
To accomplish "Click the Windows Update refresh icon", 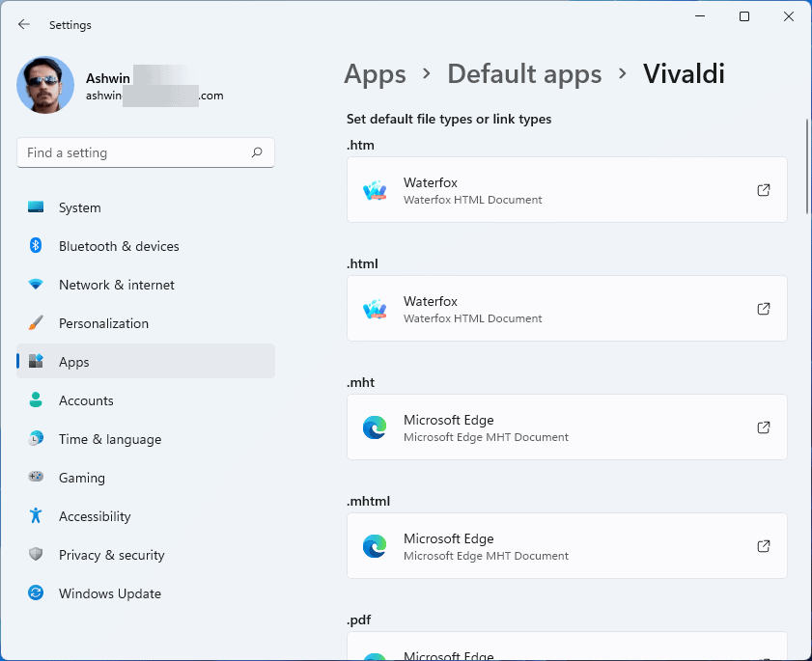I will point(36,592).
